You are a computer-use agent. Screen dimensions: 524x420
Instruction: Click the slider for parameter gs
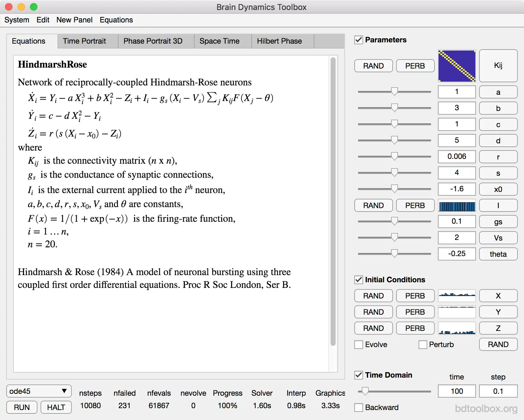point(395,221)
